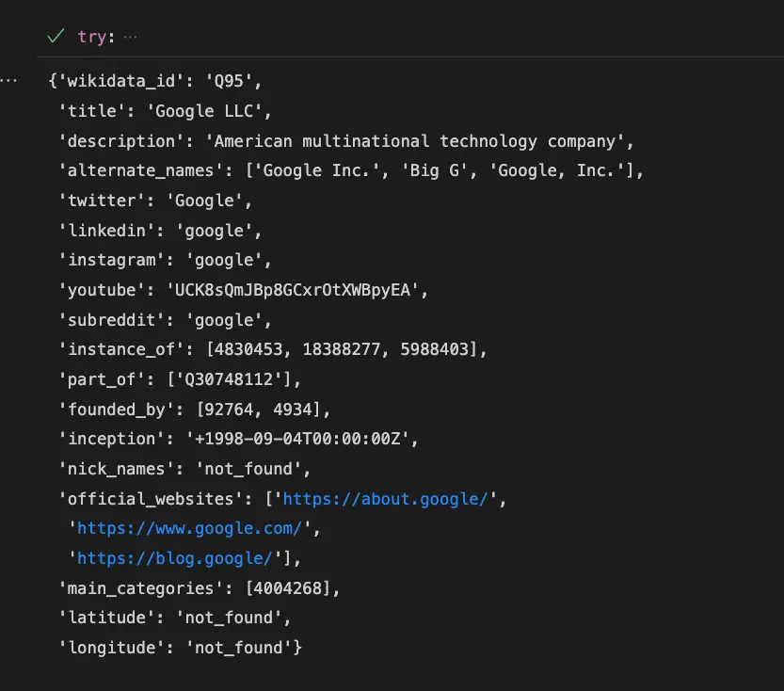Open the https://about.google/ link

[x=385, y=499]
